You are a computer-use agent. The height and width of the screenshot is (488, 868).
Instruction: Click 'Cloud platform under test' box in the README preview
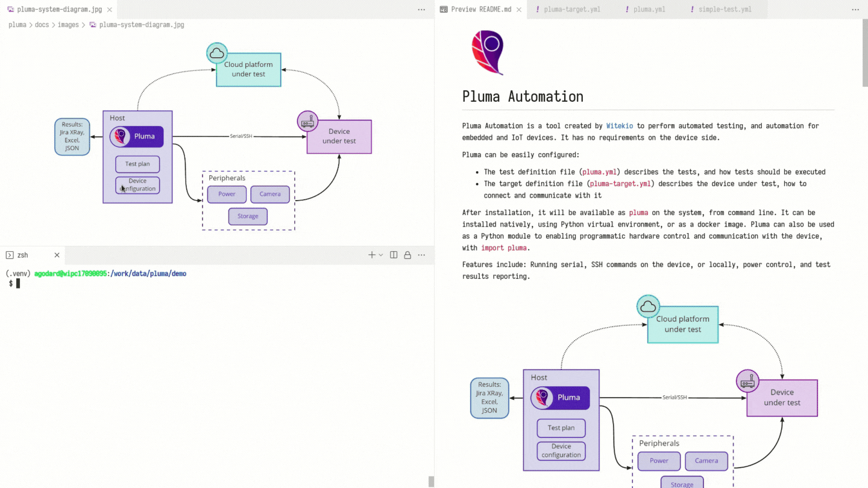[x=683, y=325]
